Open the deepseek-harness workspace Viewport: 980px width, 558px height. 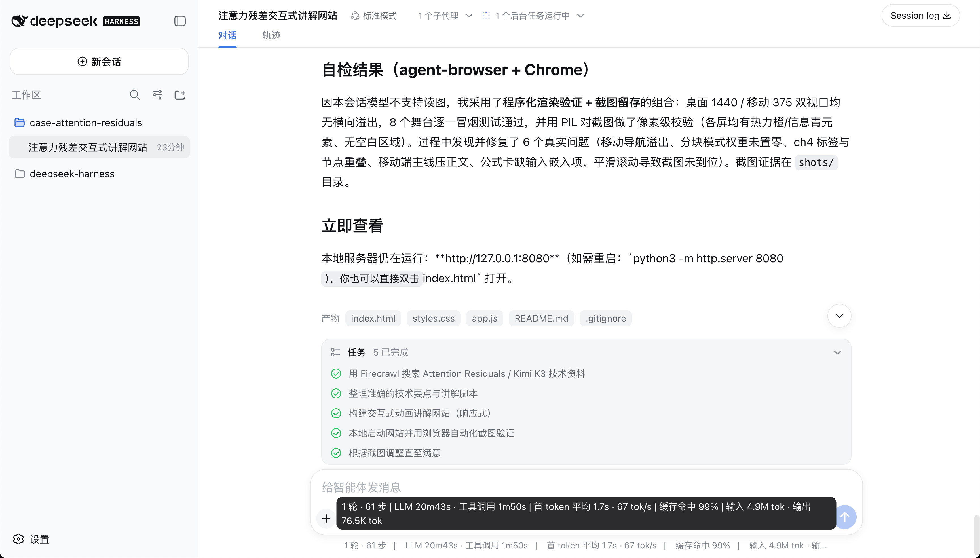[x=99, y=174]
